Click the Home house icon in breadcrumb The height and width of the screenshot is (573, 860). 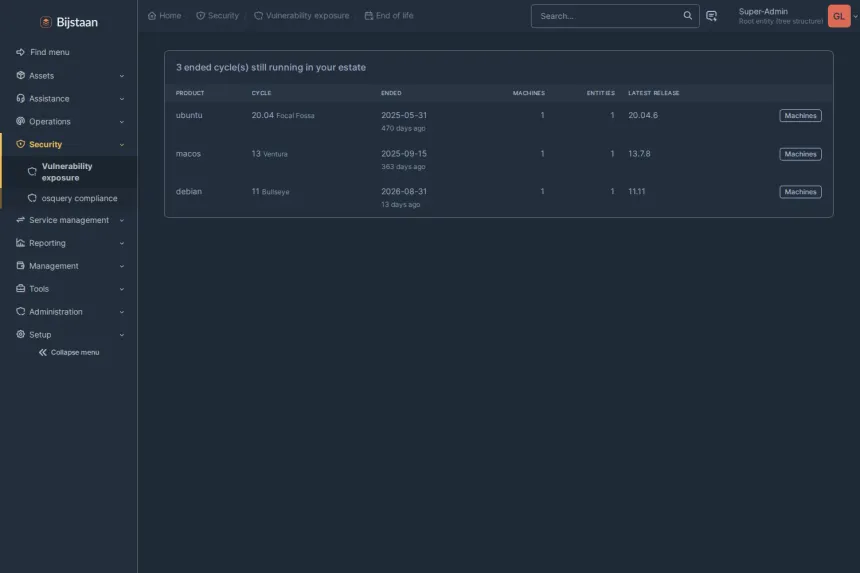pyautogui.click(x=152, y=16)
